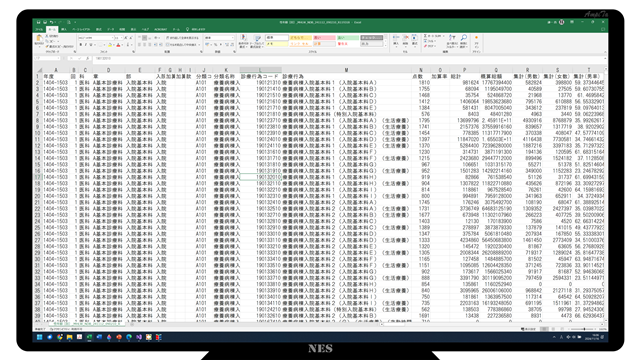The image size is (640, 360).
Task: Expand the cell styles gallery arrow
Action: click(385, 45)
